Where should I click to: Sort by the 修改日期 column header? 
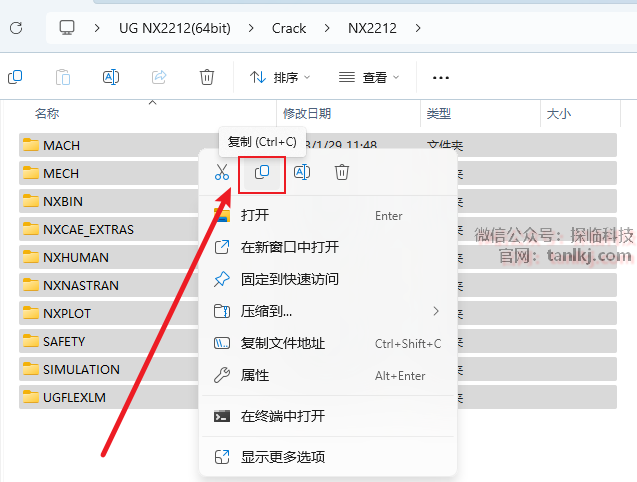pyautogui.click(x=307, y=113)
